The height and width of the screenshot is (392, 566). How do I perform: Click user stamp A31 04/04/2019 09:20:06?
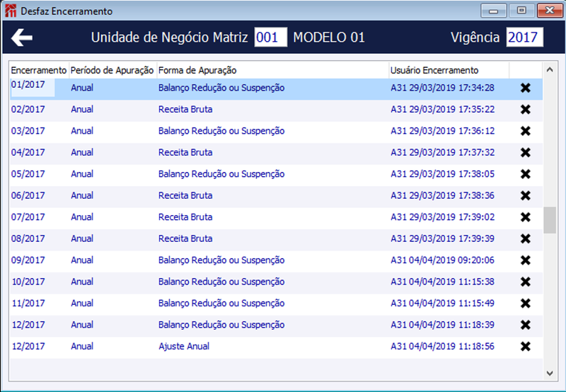[442, 260]
